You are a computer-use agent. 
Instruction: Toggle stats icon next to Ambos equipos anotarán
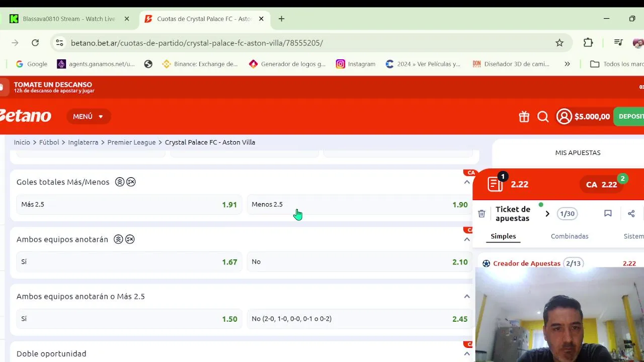click(x=119, y=239)
